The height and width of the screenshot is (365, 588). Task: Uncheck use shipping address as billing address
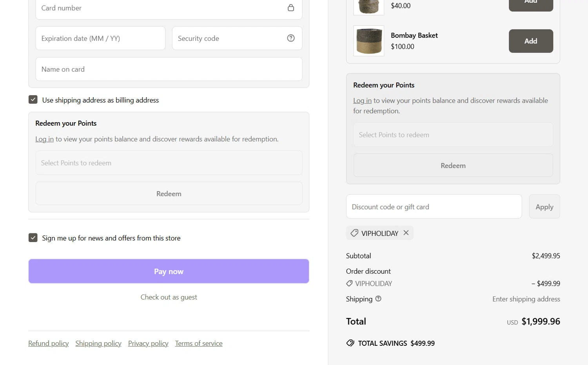pyautogui.click(x=33, y=100)
